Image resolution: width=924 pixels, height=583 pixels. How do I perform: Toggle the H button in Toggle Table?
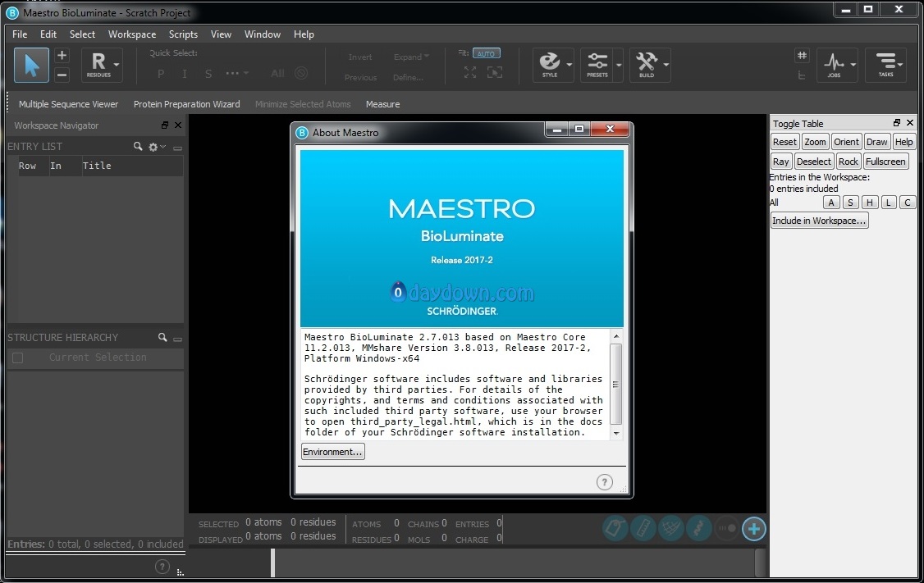(869, 203)
